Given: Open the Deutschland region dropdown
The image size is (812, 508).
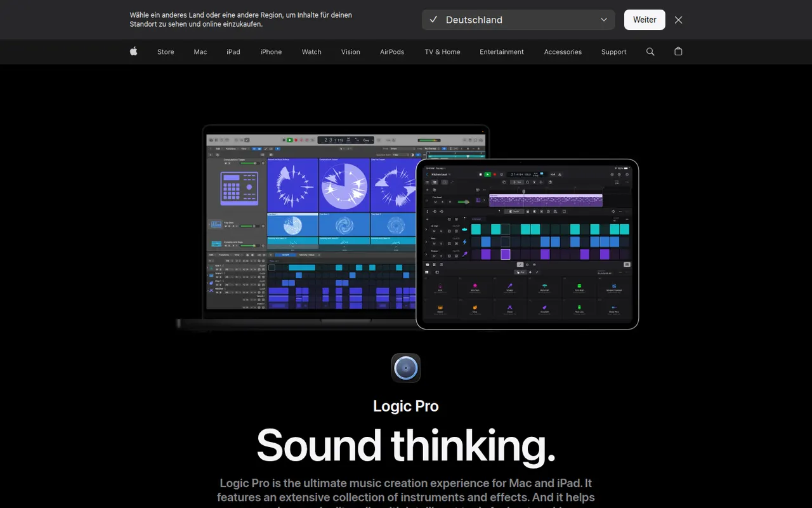Looking at the screenshot, I should (518, 20).
